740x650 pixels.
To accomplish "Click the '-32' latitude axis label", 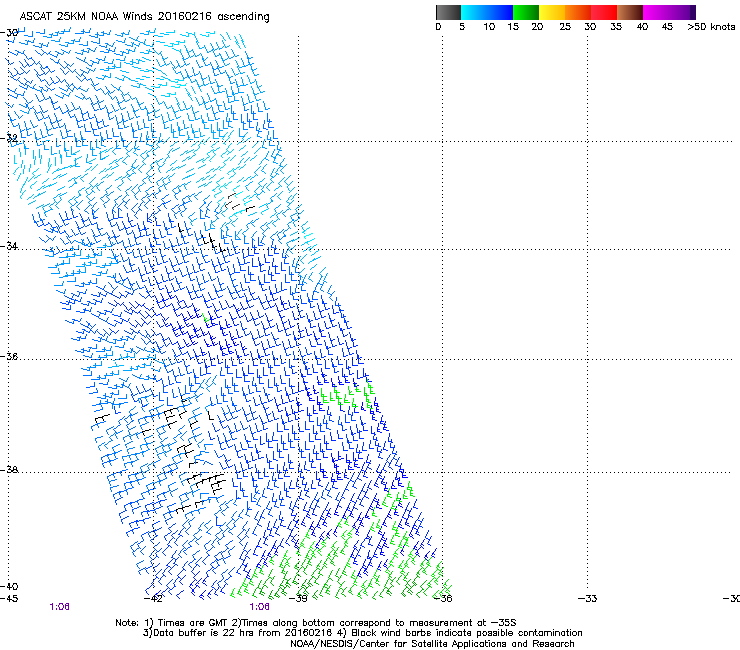I will tap(9, 138).
